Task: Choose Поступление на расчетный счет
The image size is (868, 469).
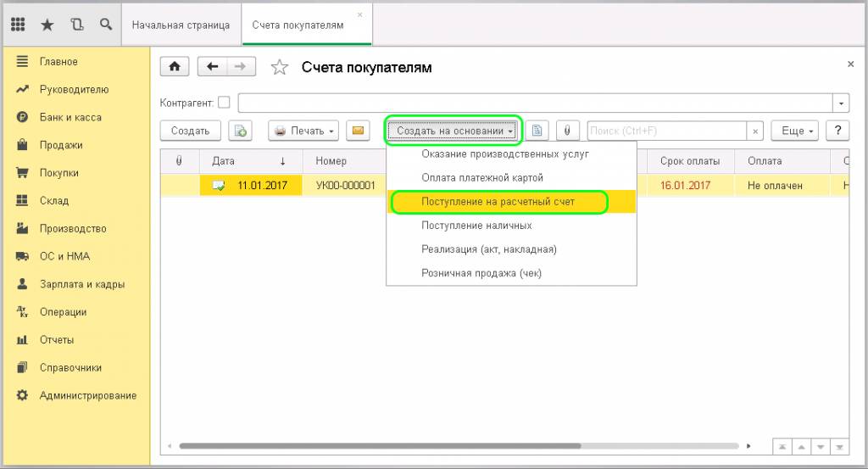Action: click(x=511, y=202)
